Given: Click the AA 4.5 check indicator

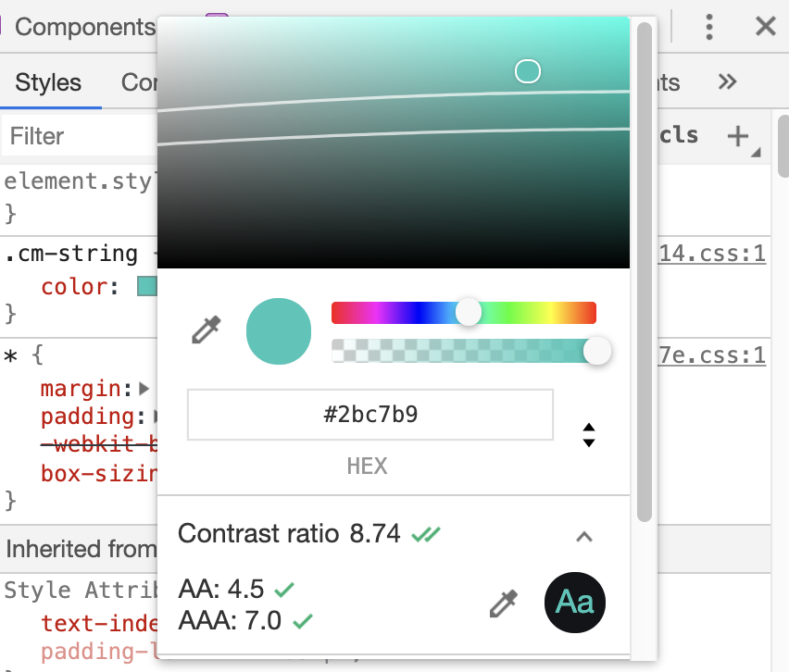Looking at the screenshot, I should pos(282,588).
